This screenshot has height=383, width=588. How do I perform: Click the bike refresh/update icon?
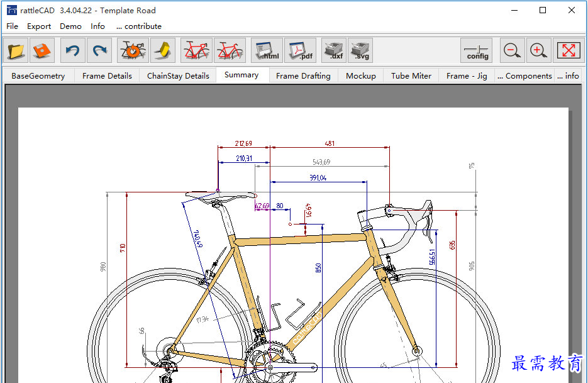pos(133,50)
